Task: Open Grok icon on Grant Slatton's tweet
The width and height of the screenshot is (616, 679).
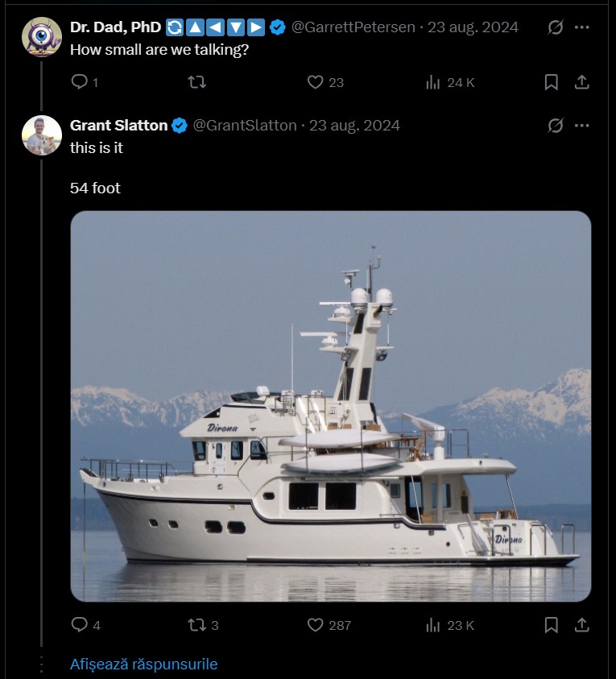Action: pyautogui.click(x=555, y=126)
